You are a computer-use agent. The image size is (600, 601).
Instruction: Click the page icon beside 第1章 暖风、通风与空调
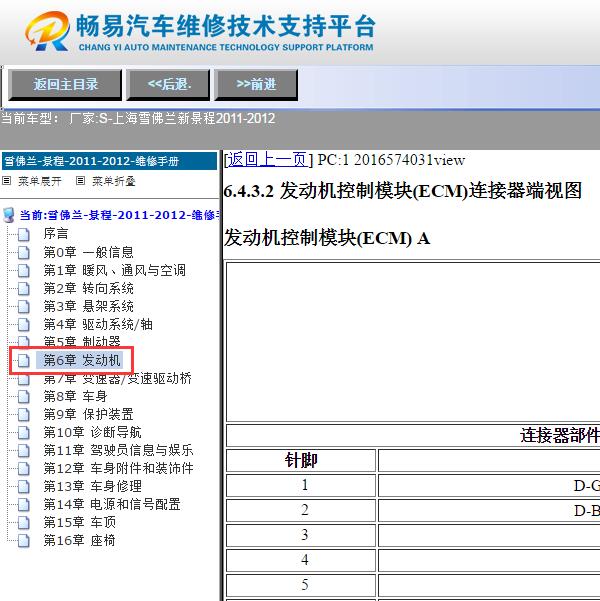[x=24, y=270]
